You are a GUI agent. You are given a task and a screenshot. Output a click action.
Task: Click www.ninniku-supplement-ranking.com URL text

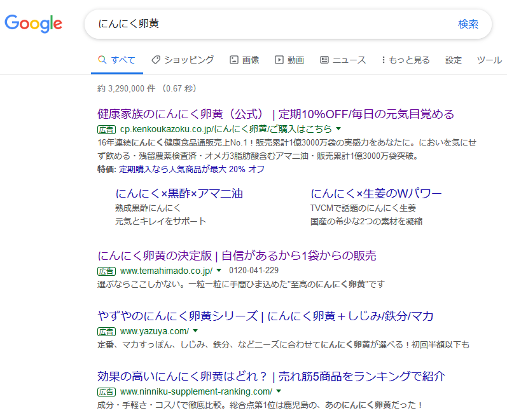197,391
